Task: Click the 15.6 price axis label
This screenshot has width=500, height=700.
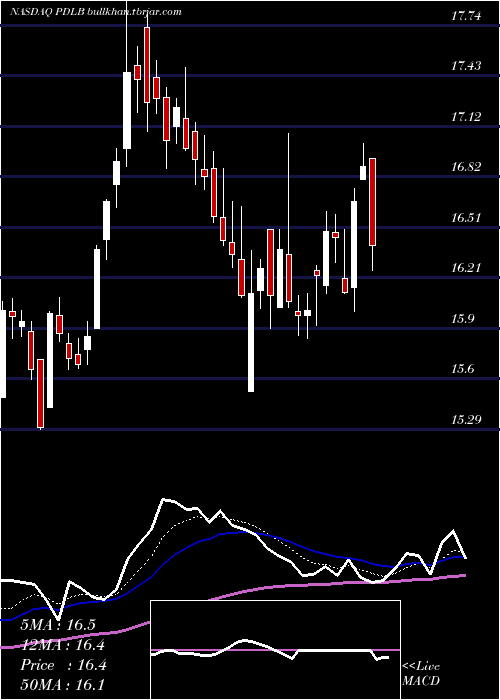Action: (x=462, y=369)
